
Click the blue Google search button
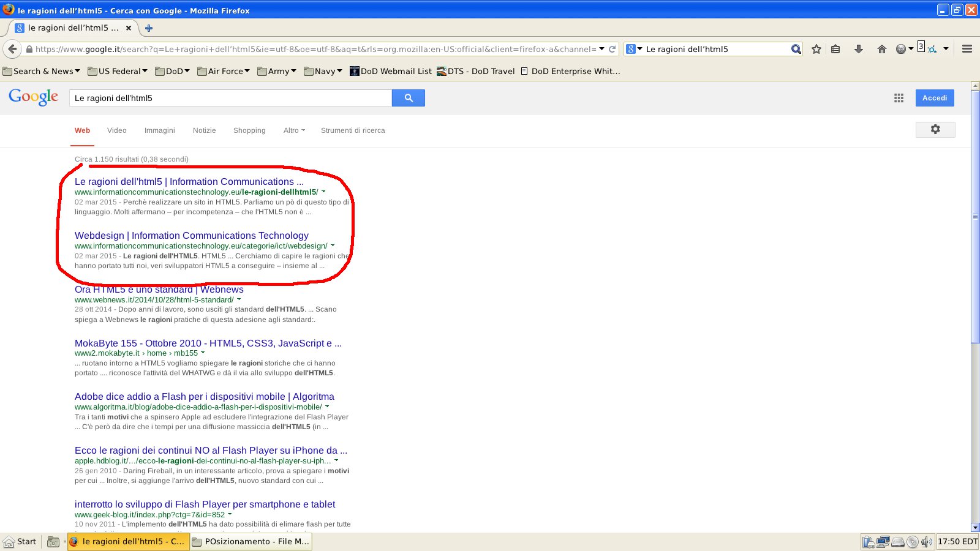[409, 98]
